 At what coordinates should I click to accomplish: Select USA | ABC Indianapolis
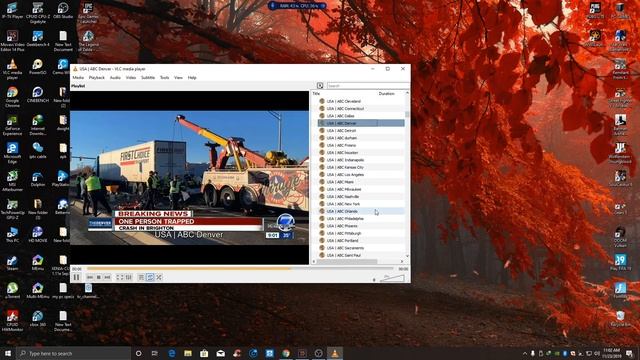[x=361, y=160]
